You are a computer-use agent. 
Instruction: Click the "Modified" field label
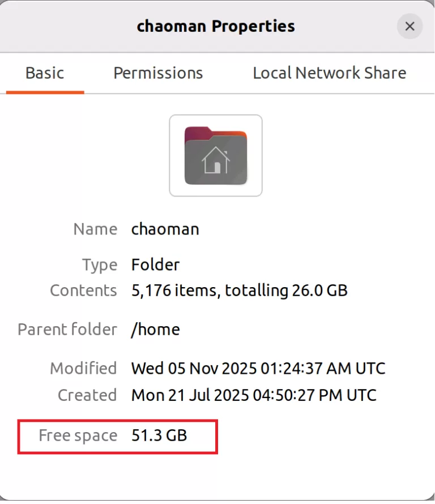coord(83,369)
